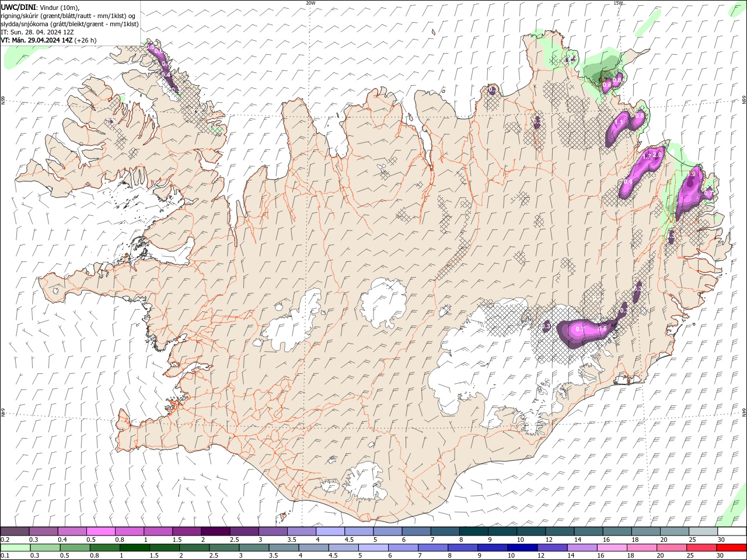Pick top-scale light lavender swatch between 4 and 4.5
Image resolution: width=747 pixels, height=560 pixels.
330,531
